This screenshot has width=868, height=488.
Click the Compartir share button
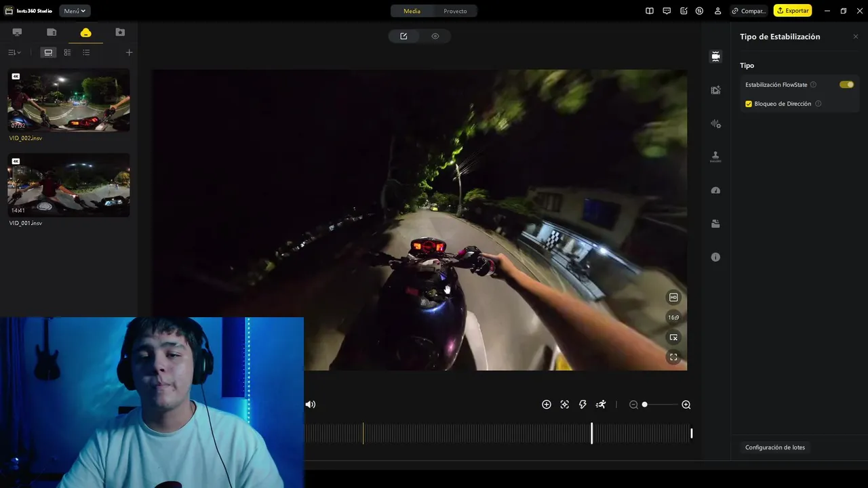click(x=749, y=11)
